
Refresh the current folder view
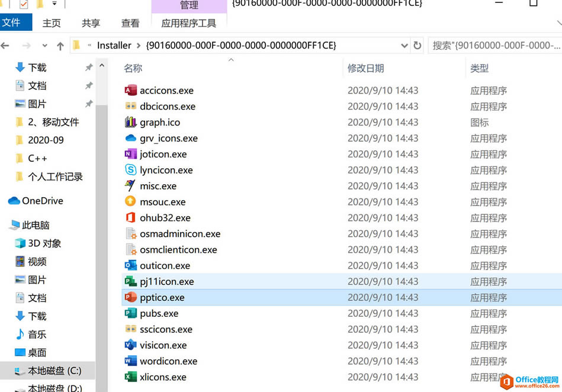pyautogui.click(x=417, y=46)
